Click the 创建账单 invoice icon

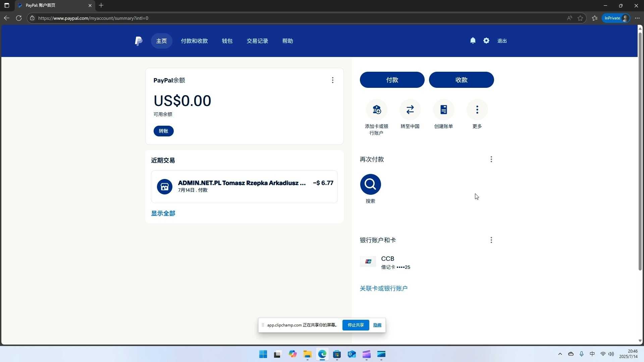click(x=443, y=110)
